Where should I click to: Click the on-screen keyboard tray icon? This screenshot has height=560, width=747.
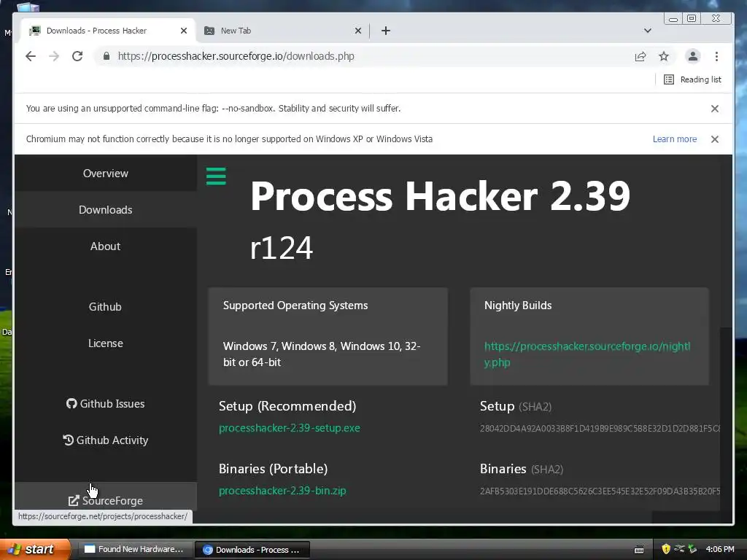[x=639, y=550]
